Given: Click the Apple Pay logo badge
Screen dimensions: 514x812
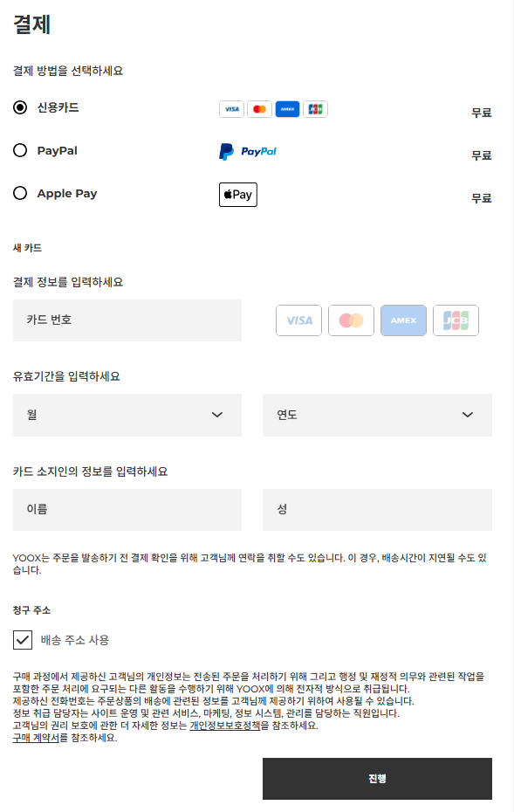Looking at the screenshot, I should (x=237, y=194).
